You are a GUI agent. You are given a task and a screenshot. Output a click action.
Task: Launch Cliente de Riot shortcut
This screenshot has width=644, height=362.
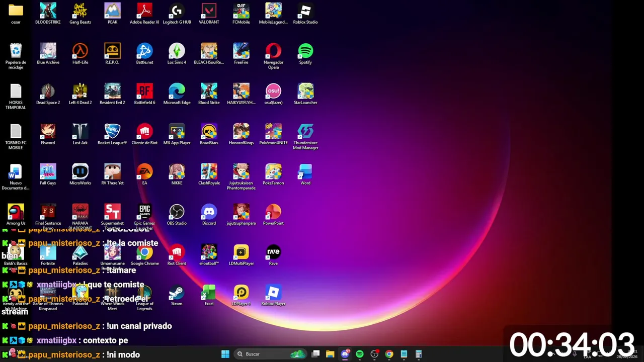click(x=144, y=134)
